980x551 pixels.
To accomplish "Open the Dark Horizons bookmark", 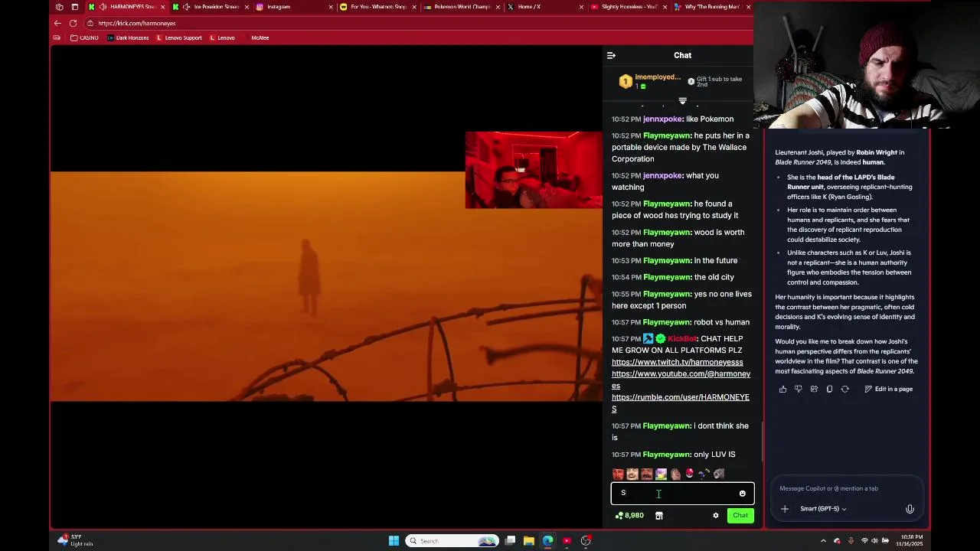I will [x=129, y=37].
